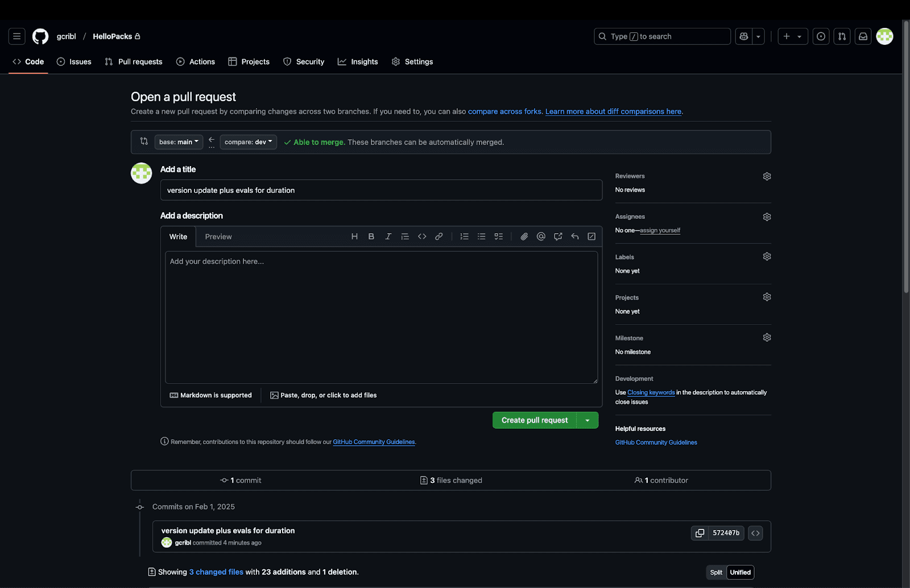Switch to the Preview tab
Viewport: 910px width, 588px height.
(x=218, y=237)
